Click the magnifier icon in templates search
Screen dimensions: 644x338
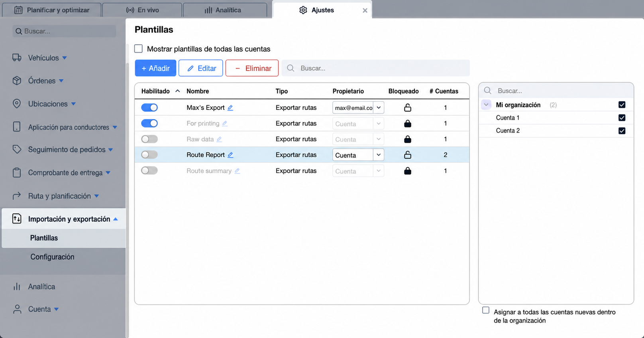[x=291, y=68]
